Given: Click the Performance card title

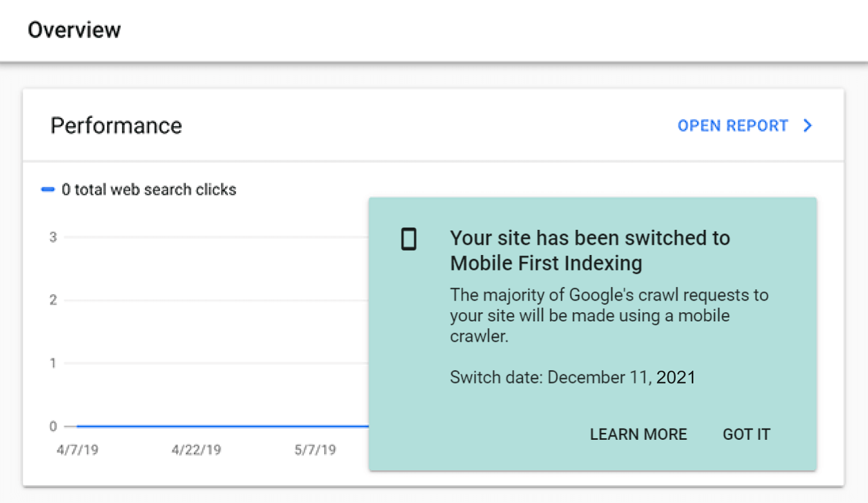Looking at the screenshot, I should [x=116, y=126].
